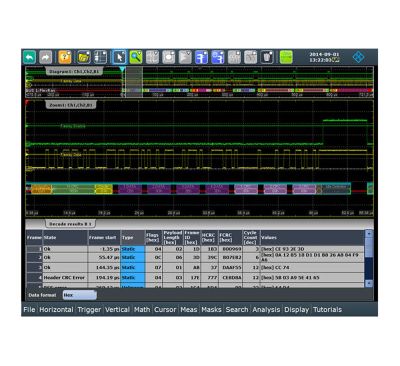Click the gray Redo arrow icon

point(46,57)
